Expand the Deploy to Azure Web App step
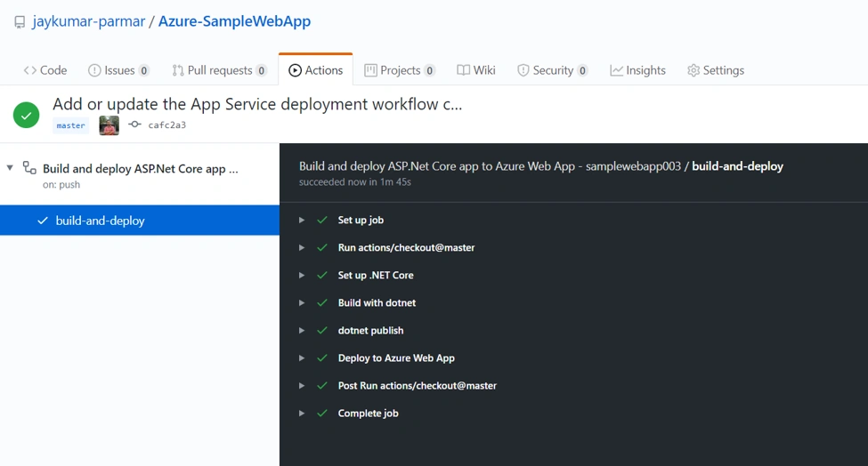The image size is (868, 466). [302, 358]
